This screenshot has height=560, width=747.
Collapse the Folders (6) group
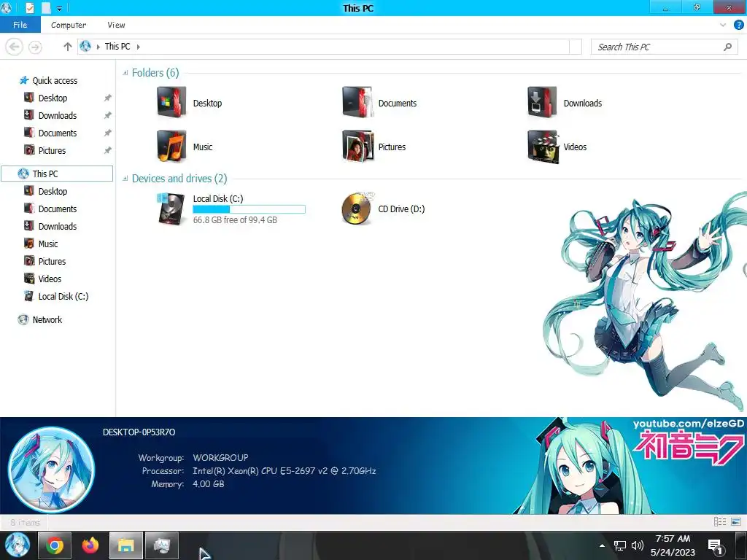[125, 73]
